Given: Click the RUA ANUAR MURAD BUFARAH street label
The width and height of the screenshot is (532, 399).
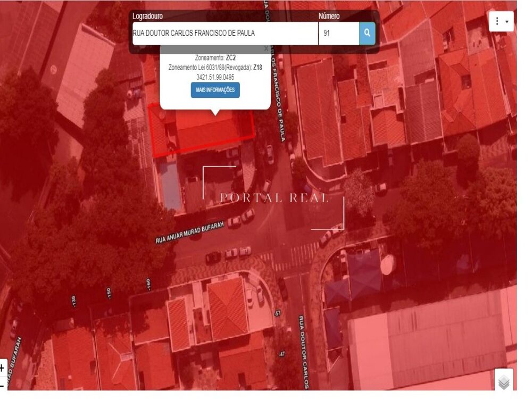Looking at the screenshot, I should (190, 232).
